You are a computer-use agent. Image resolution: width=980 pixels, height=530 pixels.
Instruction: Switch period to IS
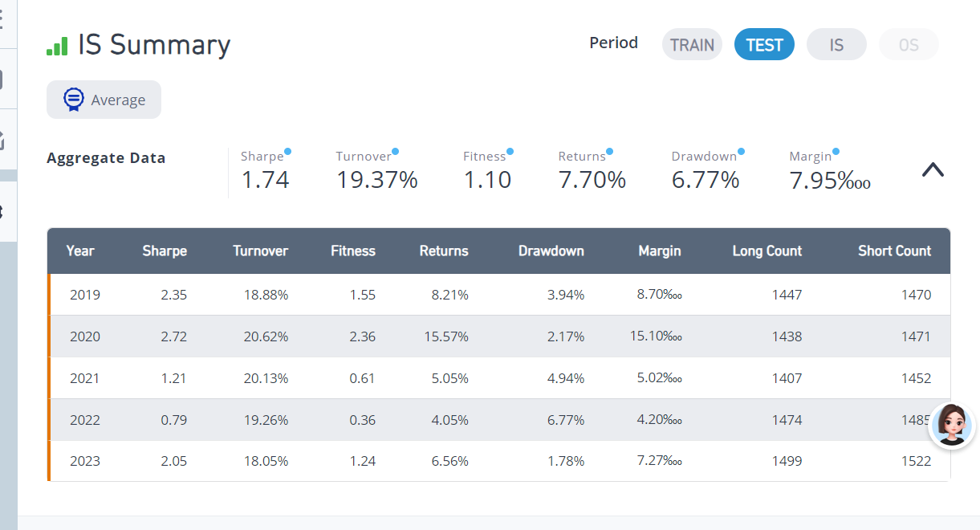[836, 44]
